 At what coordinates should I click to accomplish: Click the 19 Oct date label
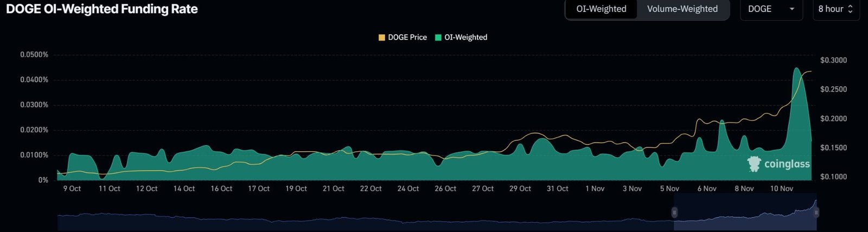pos(296,189)
